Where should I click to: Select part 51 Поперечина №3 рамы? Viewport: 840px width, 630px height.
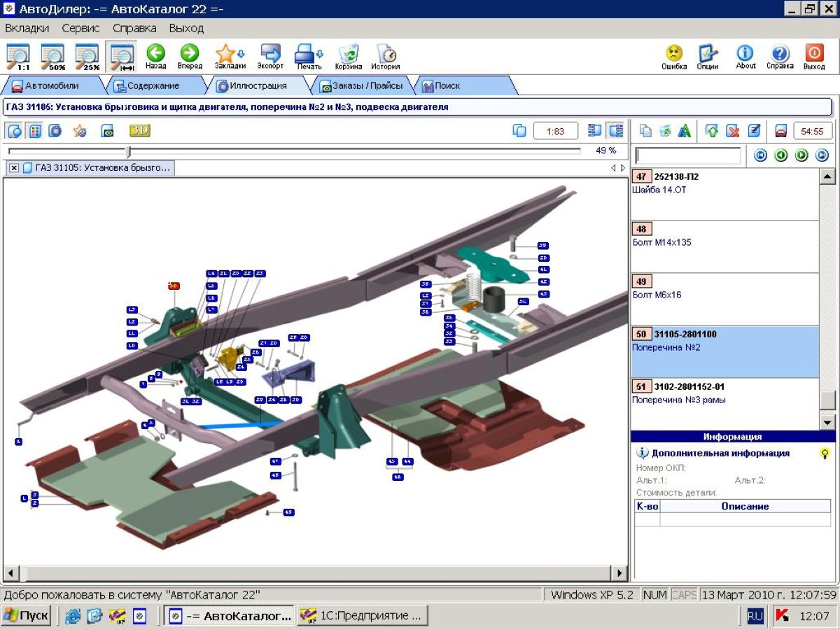click(724, 404)
